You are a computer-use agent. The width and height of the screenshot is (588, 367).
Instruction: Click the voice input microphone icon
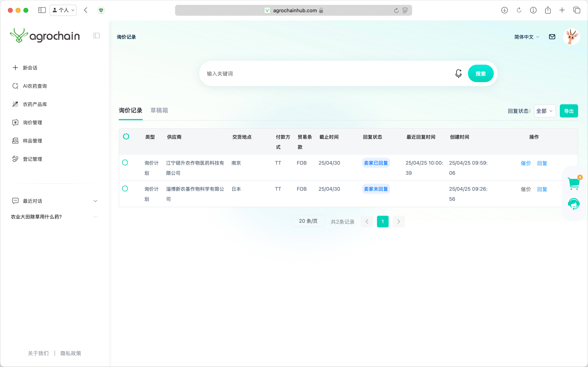[x=458, y=73]
